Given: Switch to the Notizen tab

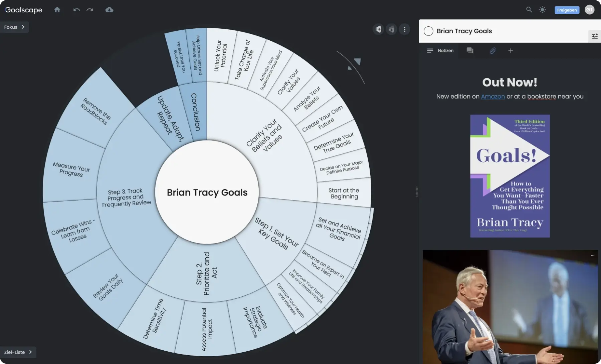Looking at the screenshot, I should (x=440, y=51).
